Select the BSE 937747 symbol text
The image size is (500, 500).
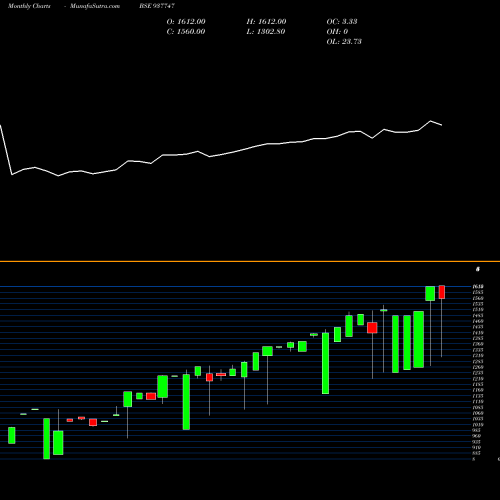pos(157,6)
